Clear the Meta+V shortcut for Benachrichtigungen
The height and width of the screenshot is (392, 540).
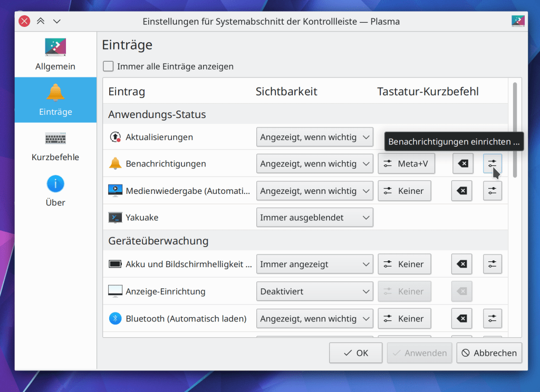coord(462,164)
